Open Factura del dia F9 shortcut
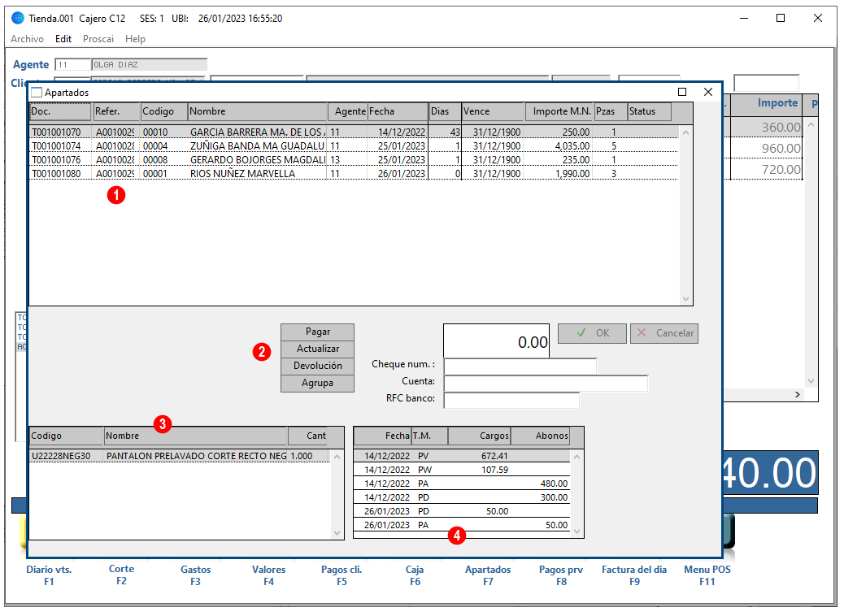Image resolution: width=844 pixels, height=616 pixels. 634,575
